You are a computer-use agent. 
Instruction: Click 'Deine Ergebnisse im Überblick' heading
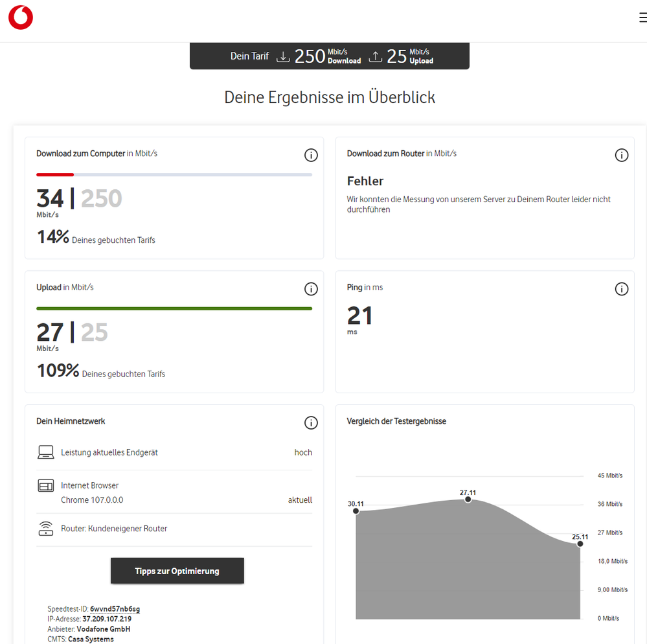pyautogui.click(x=330, y=97)
